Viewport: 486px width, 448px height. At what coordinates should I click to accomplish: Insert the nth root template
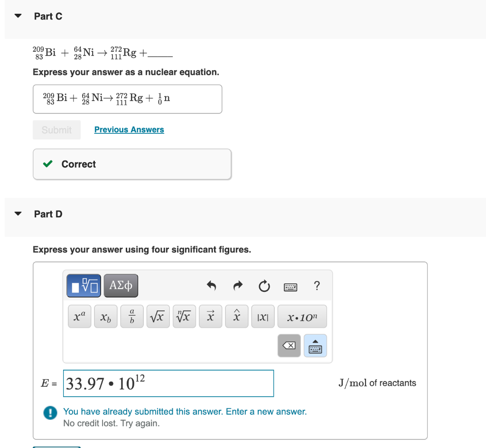(x=184, y=316)
